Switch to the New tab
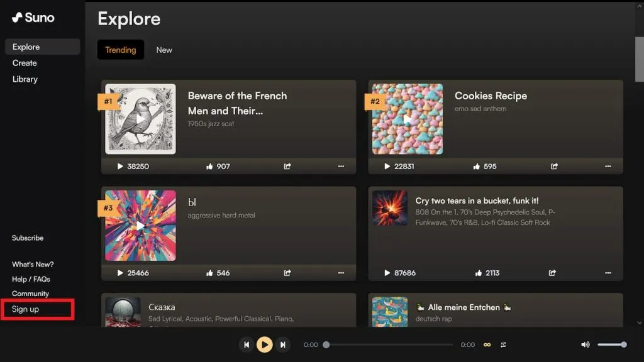This screenshot has width=644, height=362. tap(164, 50)
